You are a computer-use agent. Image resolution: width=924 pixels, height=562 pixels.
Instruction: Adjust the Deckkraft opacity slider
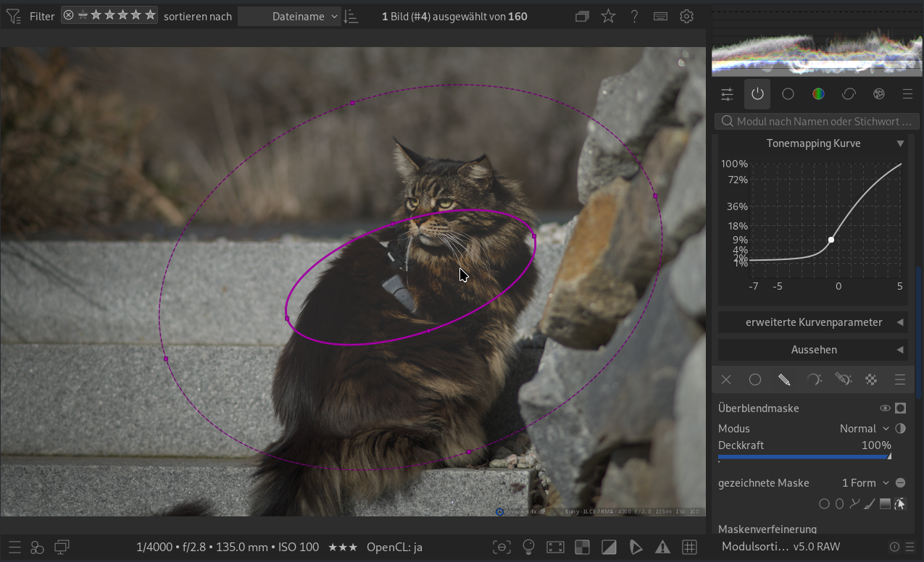click(x=804, y=456)
